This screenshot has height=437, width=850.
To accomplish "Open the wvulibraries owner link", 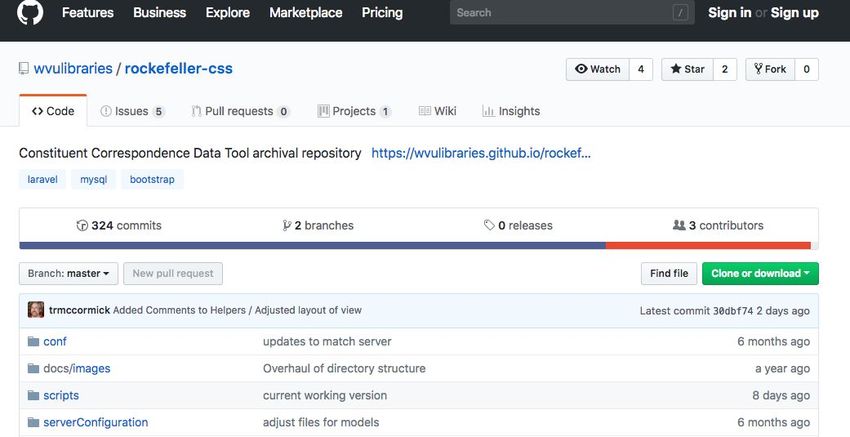I will click(x=73, y=68).
